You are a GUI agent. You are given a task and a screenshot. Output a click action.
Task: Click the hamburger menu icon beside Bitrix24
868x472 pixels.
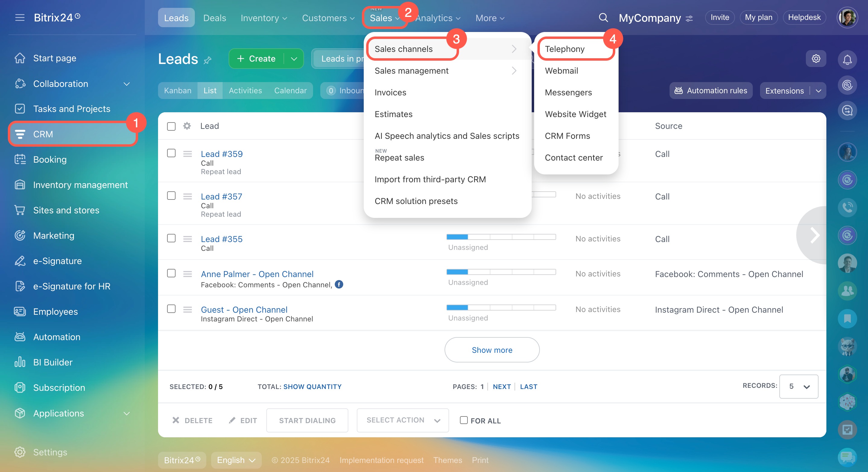20,18
